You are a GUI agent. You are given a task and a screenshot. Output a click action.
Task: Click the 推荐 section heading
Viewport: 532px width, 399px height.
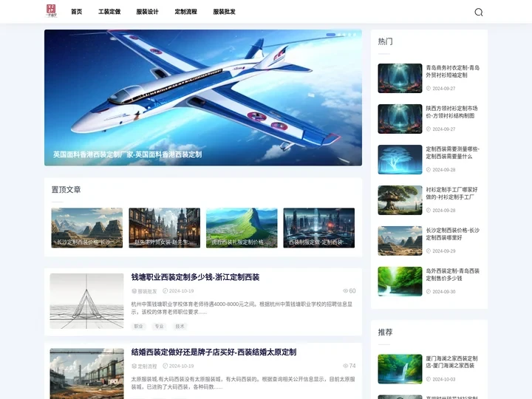tap(386, 332)
